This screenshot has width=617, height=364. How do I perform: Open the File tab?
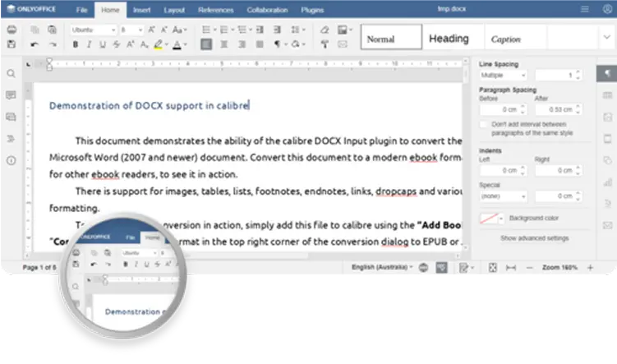coord(81,10)
